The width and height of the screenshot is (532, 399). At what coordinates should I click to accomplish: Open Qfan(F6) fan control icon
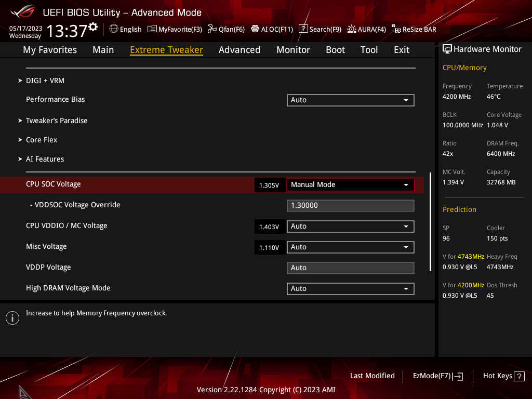(212, 29)
